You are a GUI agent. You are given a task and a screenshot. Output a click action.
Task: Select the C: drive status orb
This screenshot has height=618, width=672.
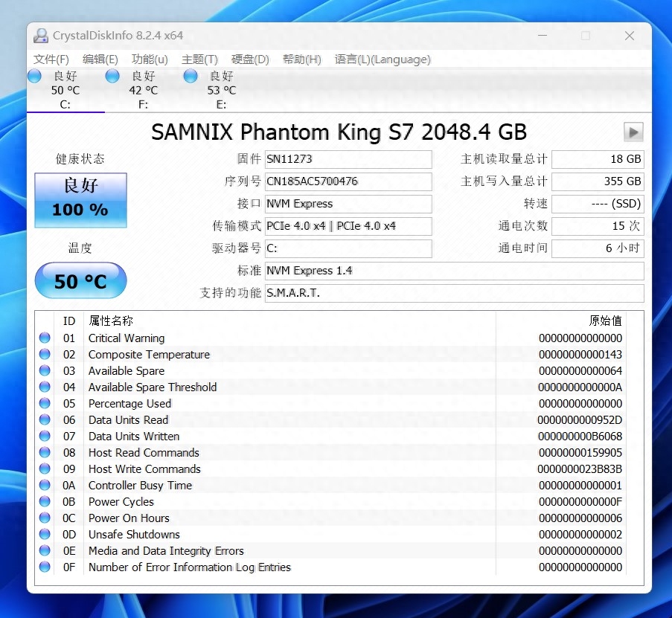click(x=34, y=77)
